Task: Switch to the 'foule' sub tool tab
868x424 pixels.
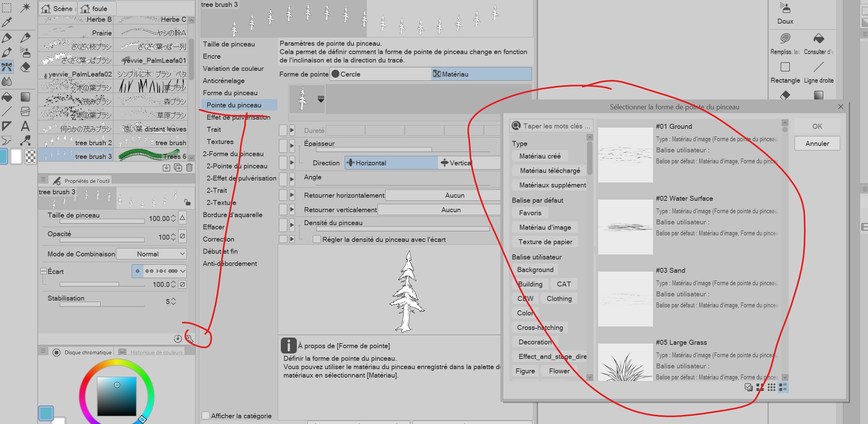Action: click(96, 8)
